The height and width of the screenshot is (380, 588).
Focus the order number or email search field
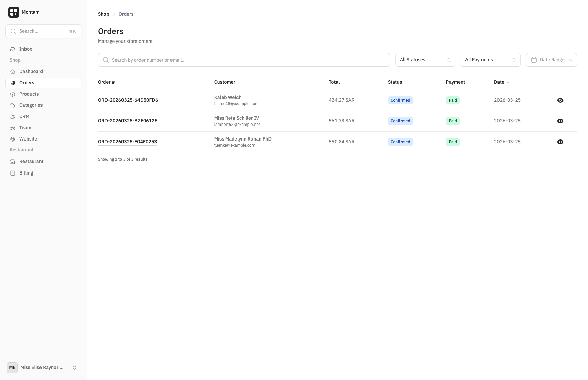(244, 60)
